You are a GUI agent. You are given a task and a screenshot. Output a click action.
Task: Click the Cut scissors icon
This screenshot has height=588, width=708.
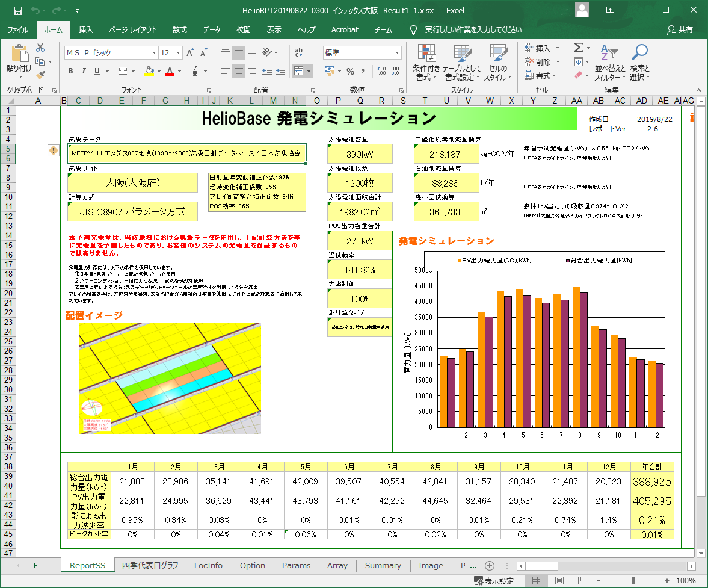pyautogui.click(x=40, y=48)
